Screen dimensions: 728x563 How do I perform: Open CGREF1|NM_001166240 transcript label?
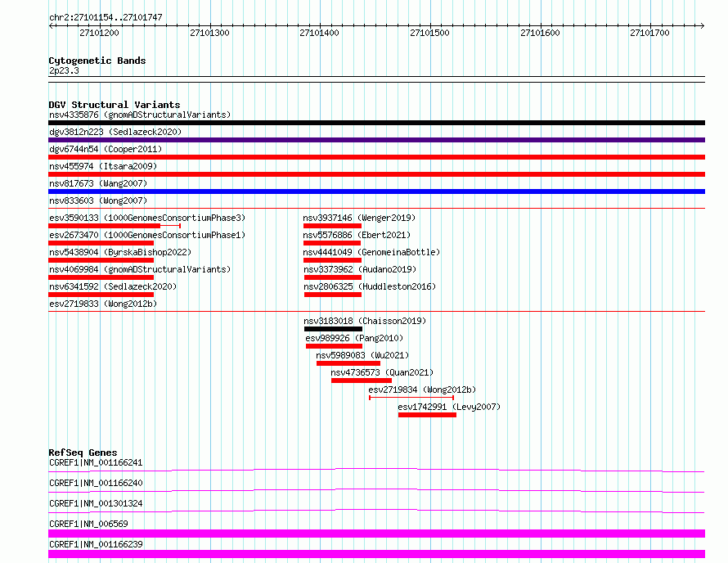coord(96,483)
